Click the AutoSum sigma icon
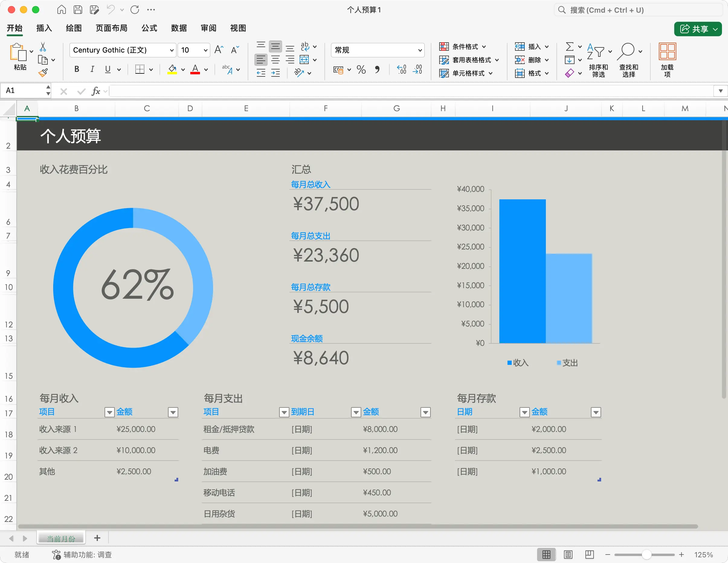 click(570, 47)
